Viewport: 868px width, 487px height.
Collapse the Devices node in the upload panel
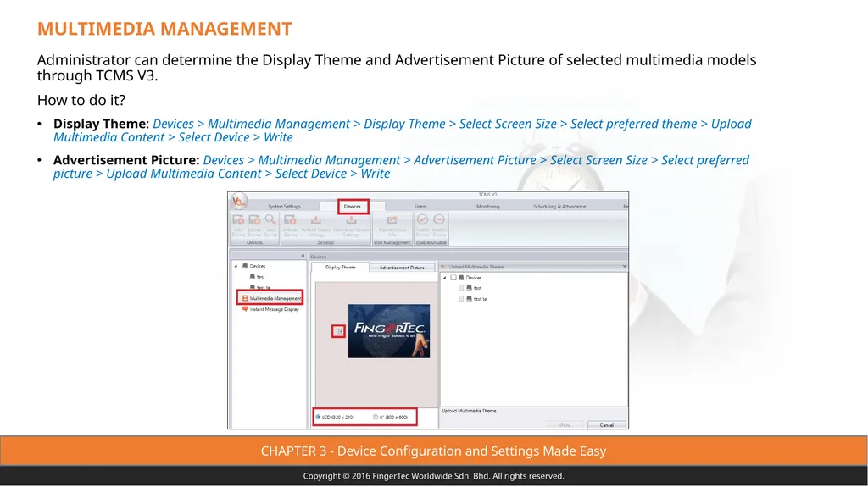pos(444,278)
